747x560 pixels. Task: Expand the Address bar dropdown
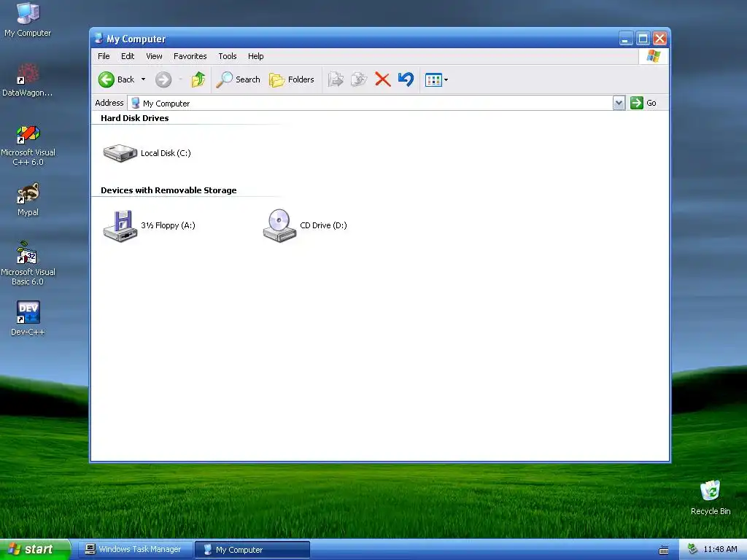tap(619, 103)
